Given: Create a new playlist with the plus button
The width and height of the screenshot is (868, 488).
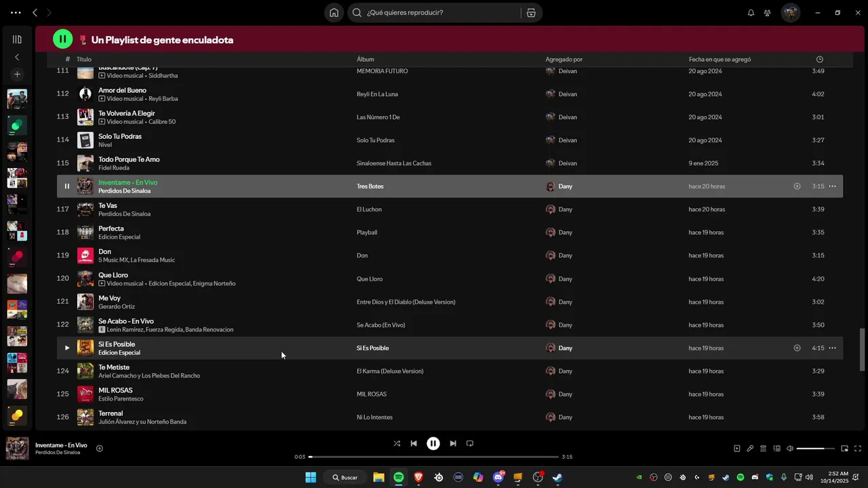Looking at the screenshot, I should pyautogui.click(x=17, y=74).
